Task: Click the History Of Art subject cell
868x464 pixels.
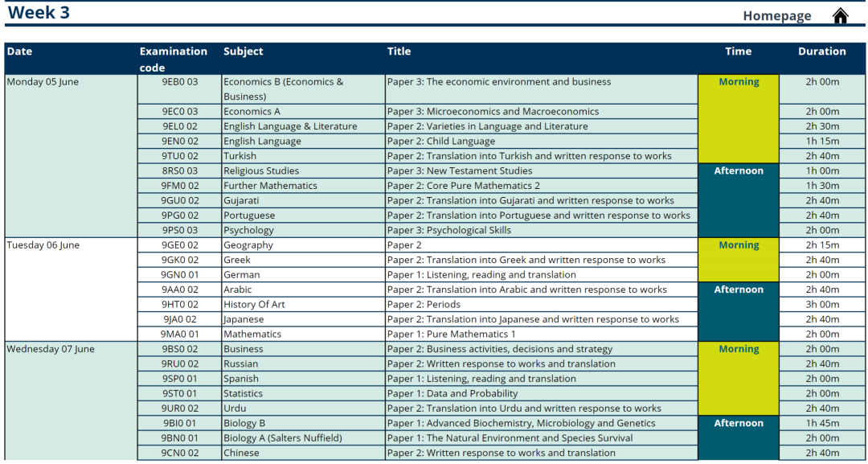Action: pyautogui.click(x=303, y=305)
